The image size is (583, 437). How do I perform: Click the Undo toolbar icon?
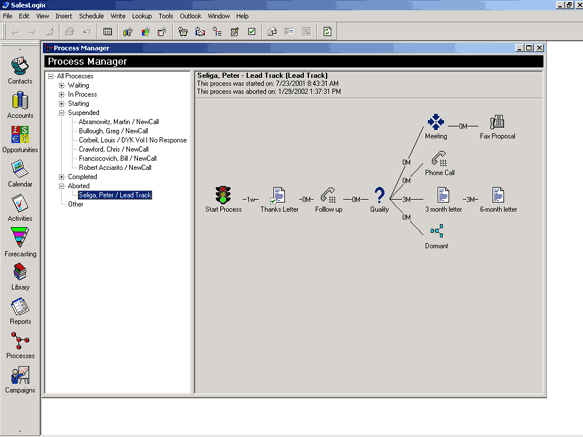(x=87, y=32)
